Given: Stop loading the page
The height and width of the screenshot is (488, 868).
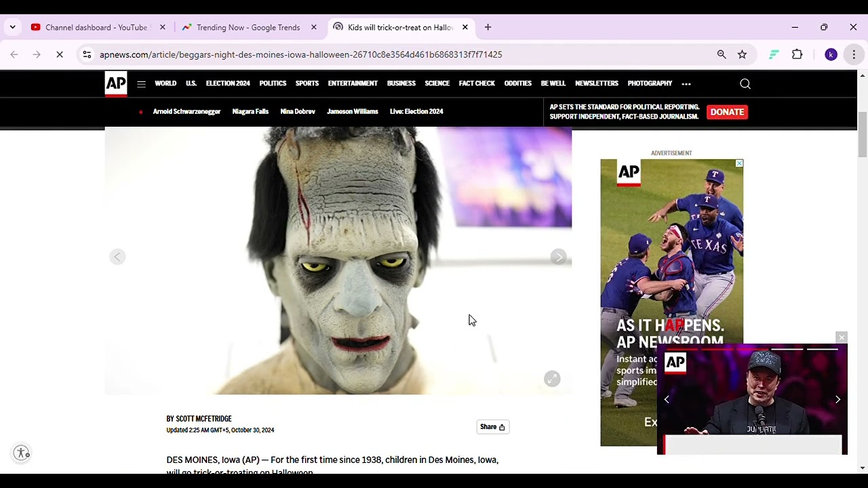Looking at the screenshot, I should tap(60, 54).
